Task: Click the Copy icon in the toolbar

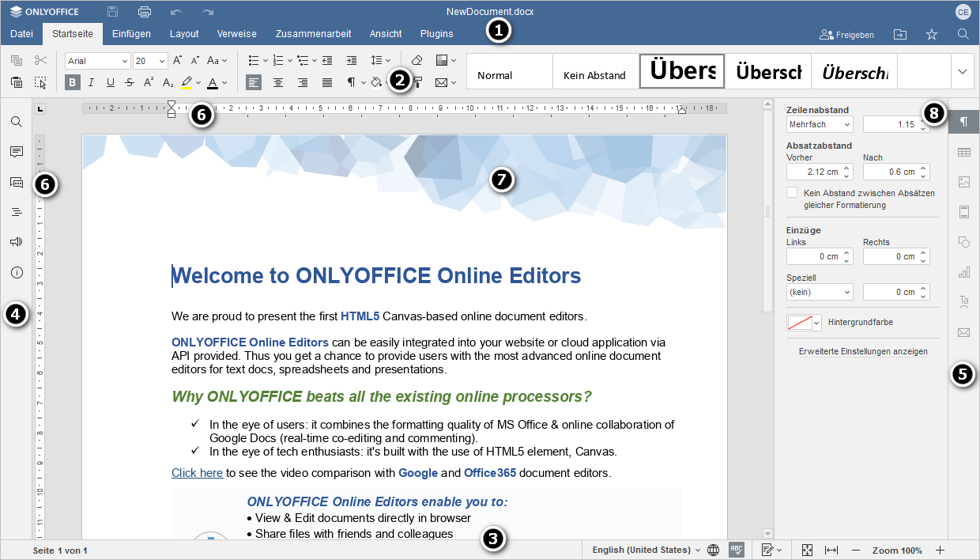Action: tap(17, 60)
